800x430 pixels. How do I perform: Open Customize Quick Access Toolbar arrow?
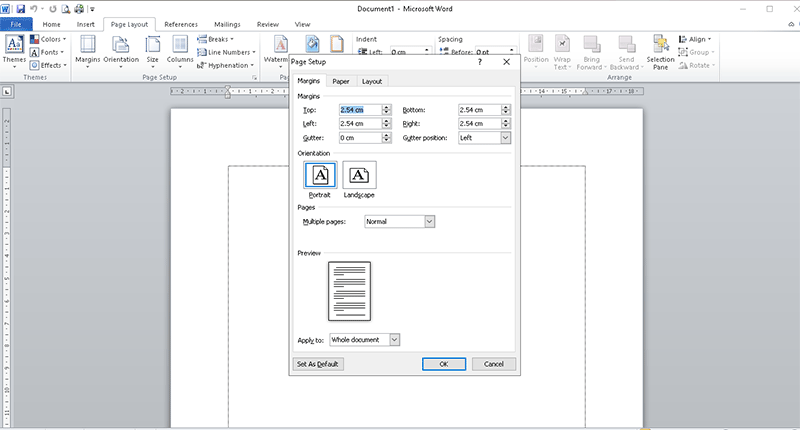[x=92, y=9]
